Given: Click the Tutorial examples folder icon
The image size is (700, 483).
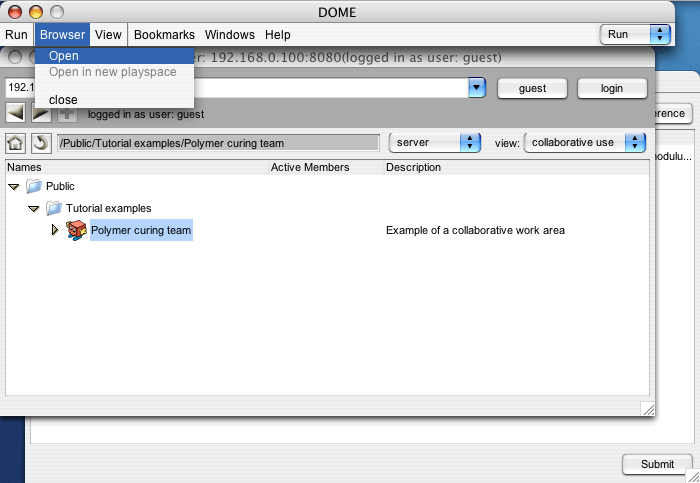Looking at the screenshot, I should pos(54,208).
